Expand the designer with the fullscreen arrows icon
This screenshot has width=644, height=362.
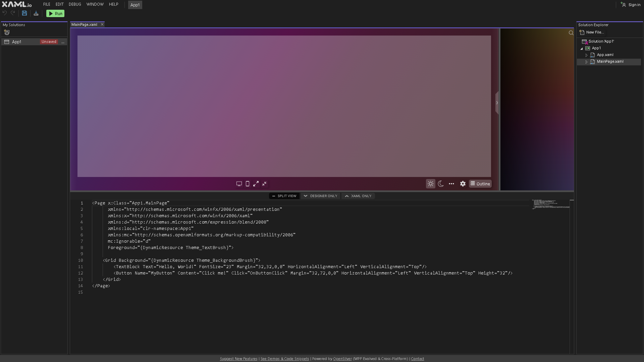click(x=256, y=184)
